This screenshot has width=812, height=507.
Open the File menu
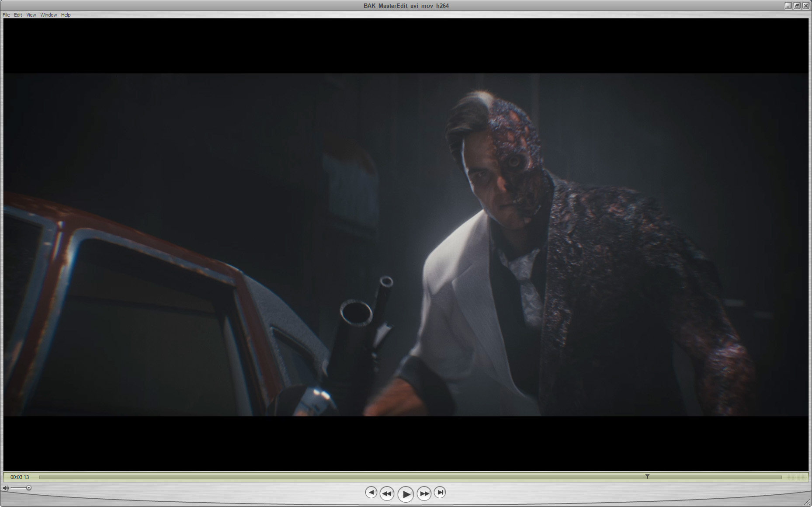[x=6, y=15]
